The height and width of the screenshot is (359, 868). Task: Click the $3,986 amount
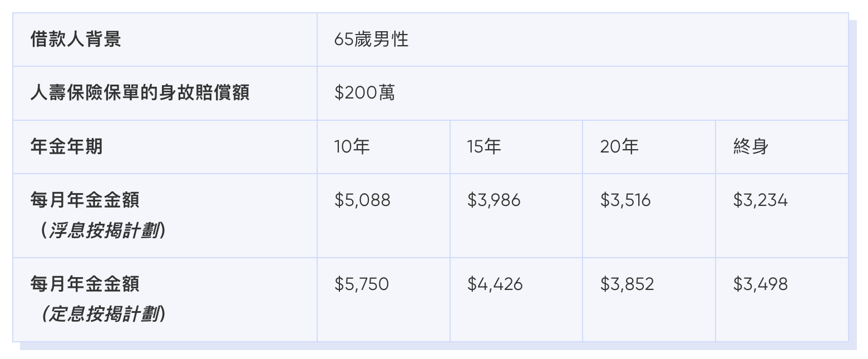coord(494,200)
